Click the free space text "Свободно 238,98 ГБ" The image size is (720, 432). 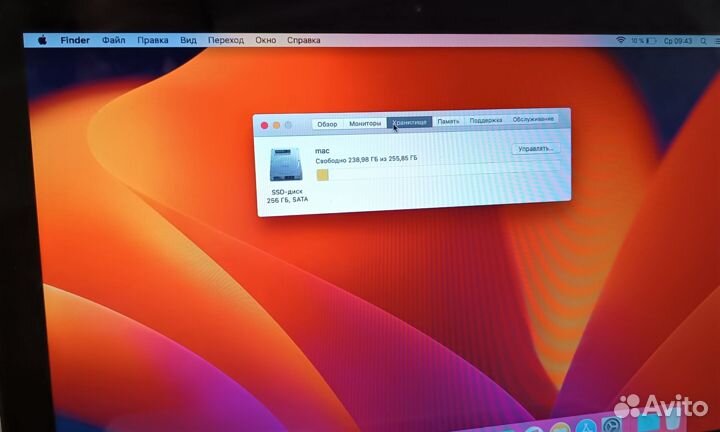[346, 160]
